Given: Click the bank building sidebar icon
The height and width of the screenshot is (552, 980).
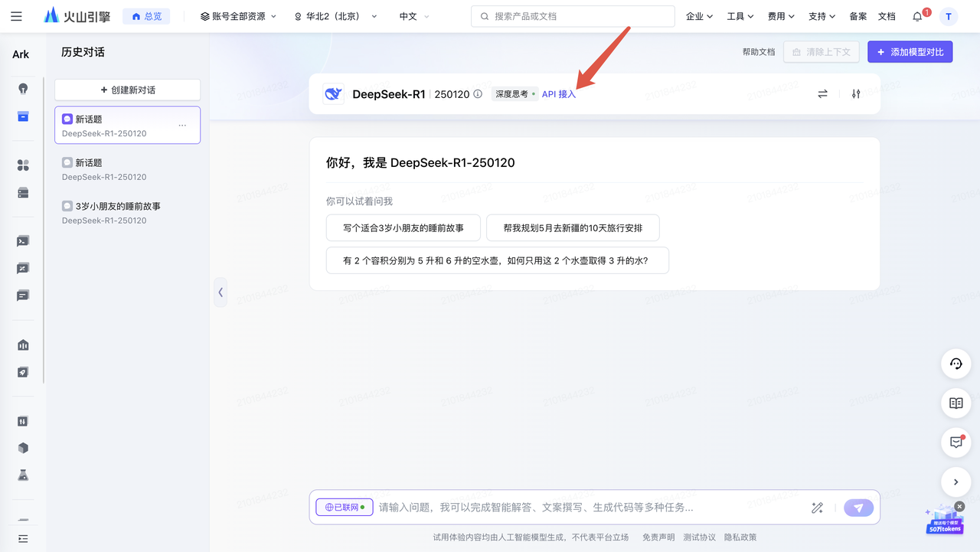Looking at the screenshot, I should pyautogui.click(x=23, y=345).
